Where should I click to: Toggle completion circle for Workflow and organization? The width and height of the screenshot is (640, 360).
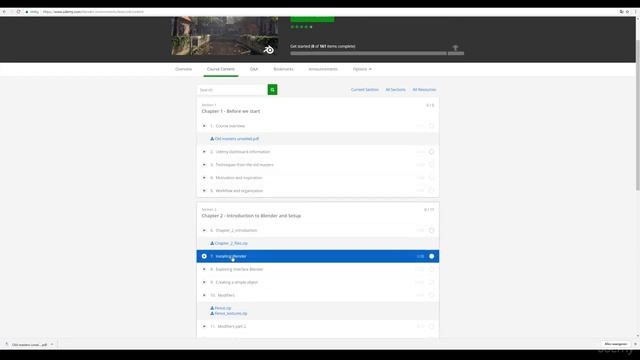(x=431, y=191)
